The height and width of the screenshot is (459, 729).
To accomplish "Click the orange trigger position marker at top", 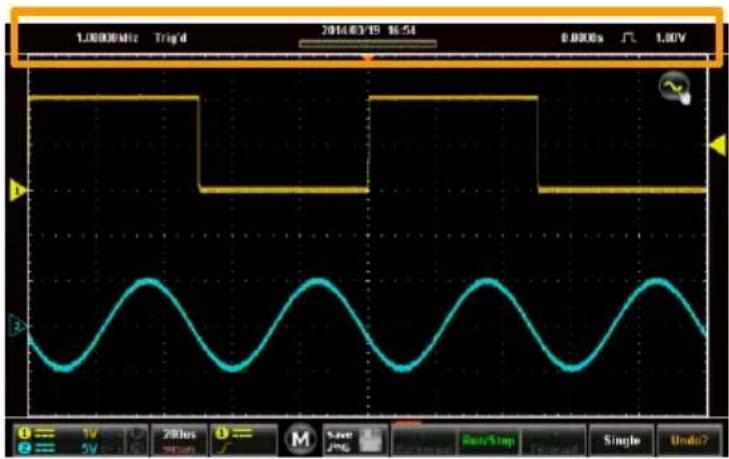I will (x=368, y=58).
